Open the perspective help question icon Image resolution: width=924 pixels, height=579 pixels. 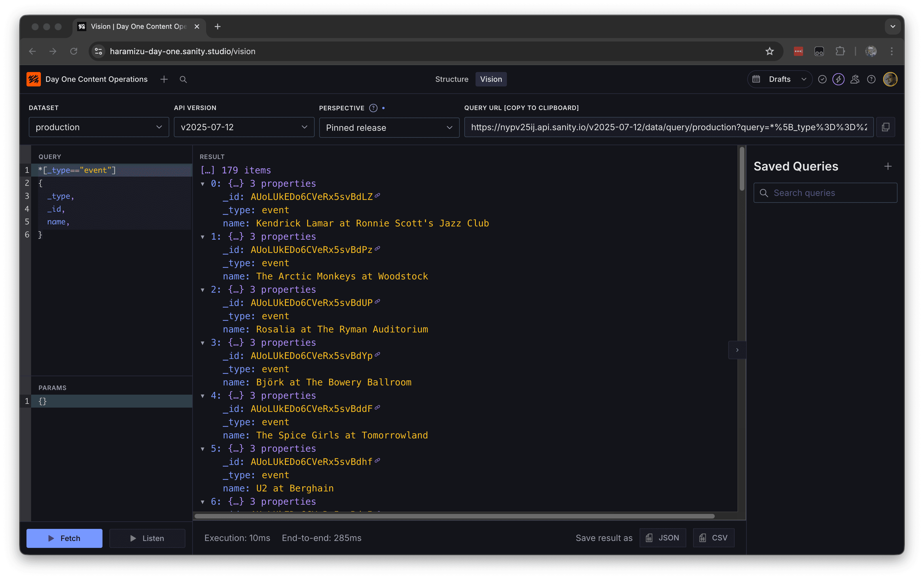373,108
